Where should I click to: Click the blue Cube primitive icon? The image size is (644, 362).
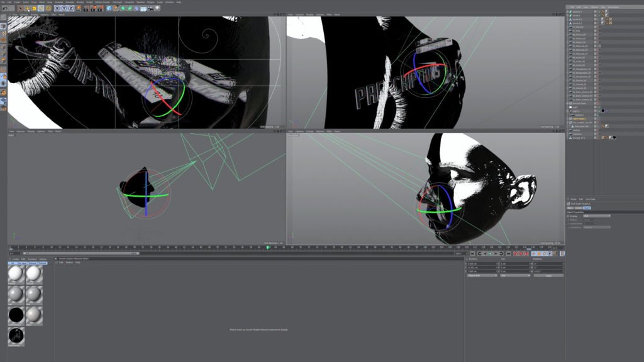[x=109, y=8]
